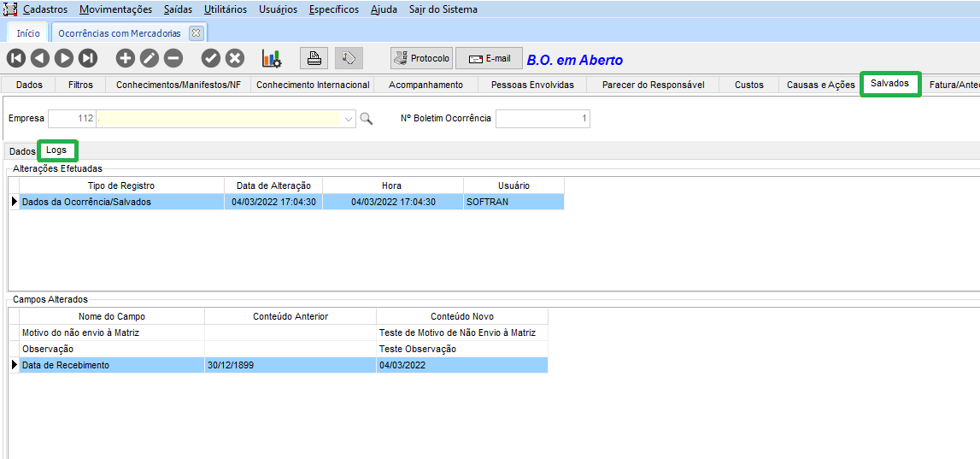This screenshot has height=459, width=980.
Task: Select the Ocorrências com Mercadorias tab
Action: (120, 33)
